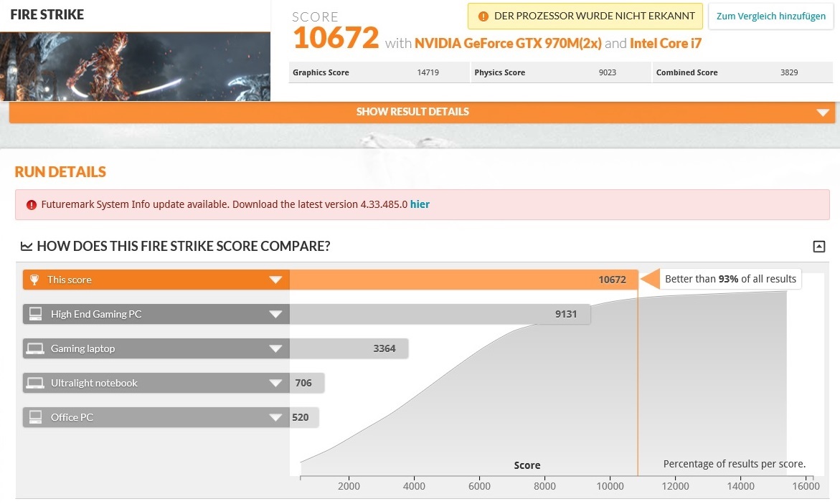Click the Ultralight notebook value 706

(303, 383)
